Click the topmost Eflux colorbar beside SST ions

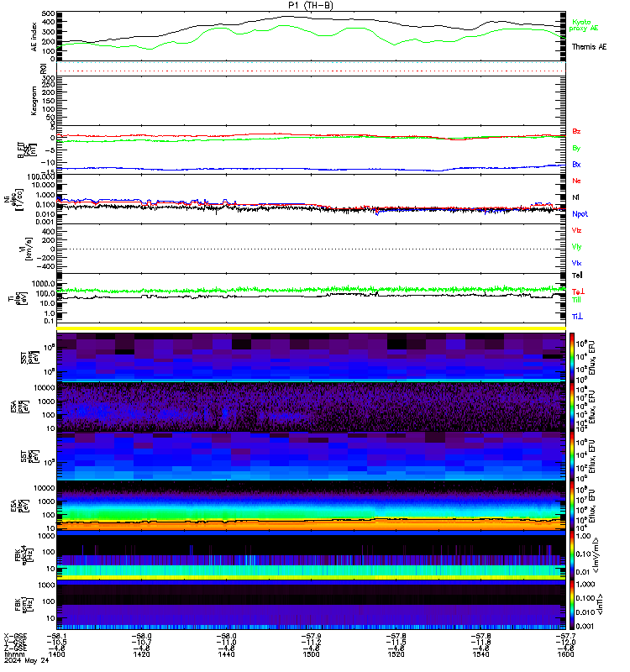coord(572,357)
